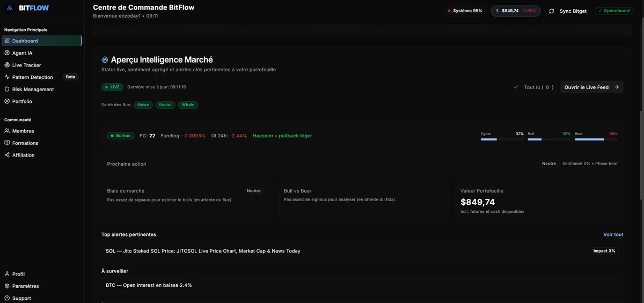Click the Bull vs Bear card title
This screenshot has width=644, height=303.
pos(297,191)
